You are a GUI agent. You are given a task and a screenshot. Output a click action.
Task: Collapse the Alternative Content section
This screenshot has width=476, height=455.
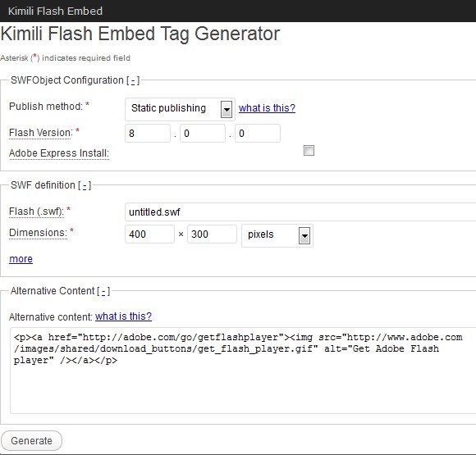tap(103, 291)
